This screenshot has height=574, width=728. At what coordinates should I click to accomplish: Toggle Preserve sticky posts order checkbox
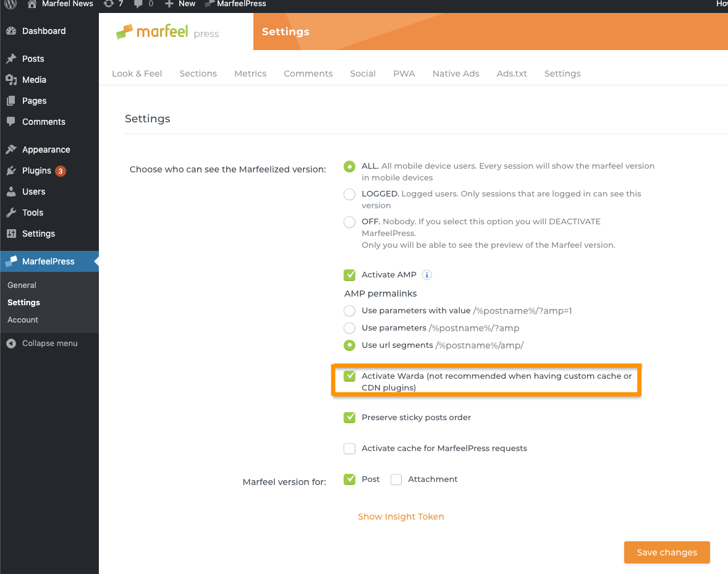pyautogui.click(x=350, y=417)
